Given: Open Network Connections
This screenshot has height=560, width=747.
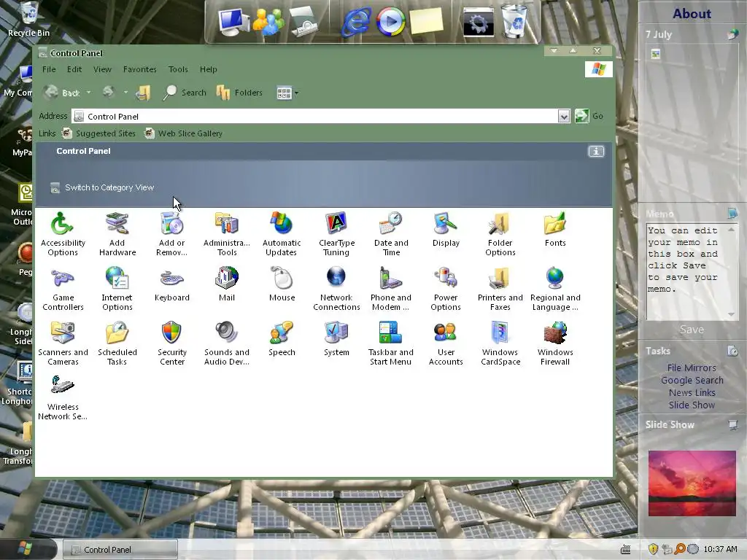Looking at the screenshot, I should tap(336, 289).
